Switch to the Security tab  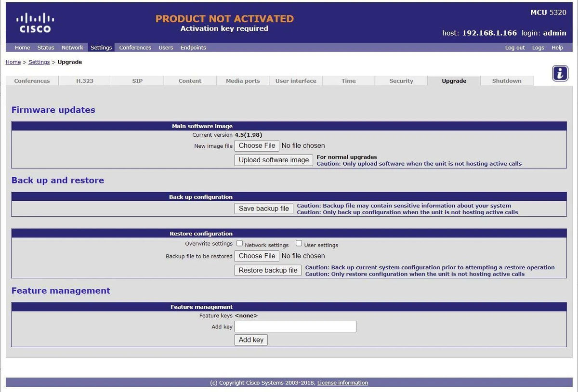pyautogui.click(x=401, y=81)
